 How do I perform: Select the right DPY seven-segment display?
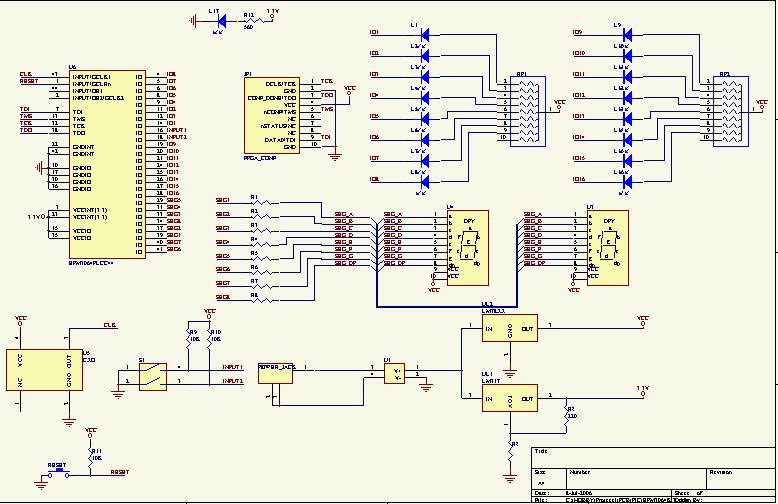tap(608, 248)
